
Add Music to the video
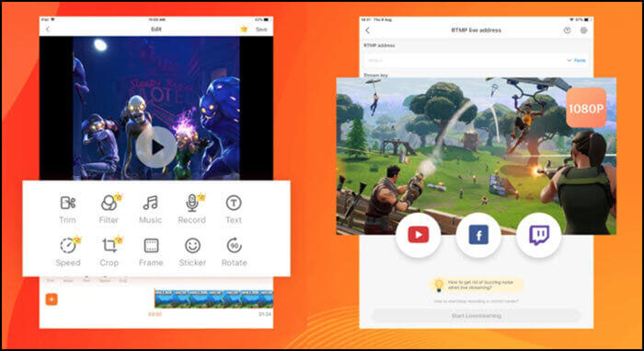pyautogui.click(x=150, y=209)
